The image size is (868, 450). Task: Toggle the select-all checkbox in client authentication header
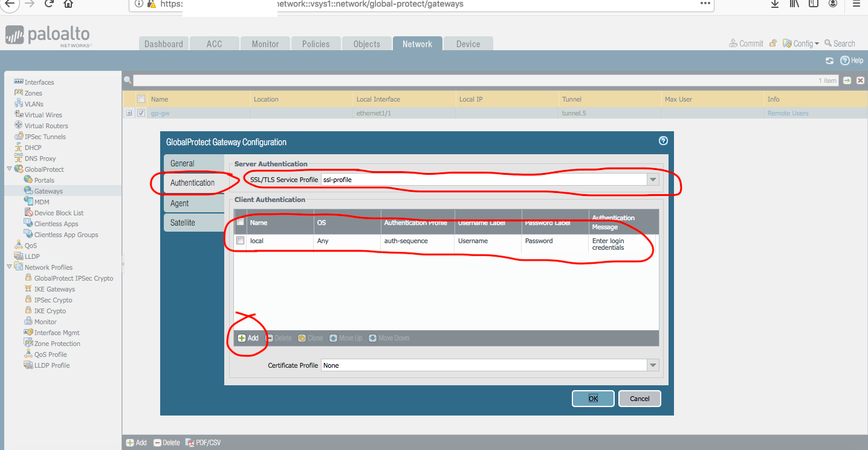point(241,223)
